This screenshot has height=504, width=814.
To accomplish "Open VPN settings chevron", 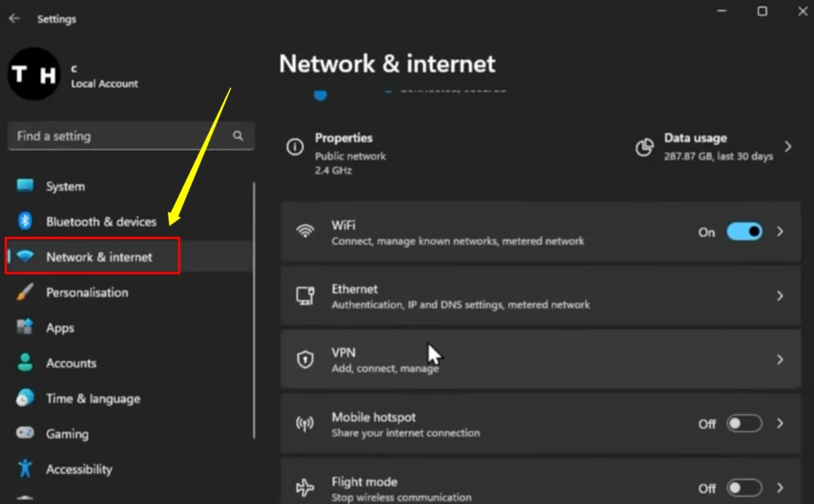I will [780, 359].
